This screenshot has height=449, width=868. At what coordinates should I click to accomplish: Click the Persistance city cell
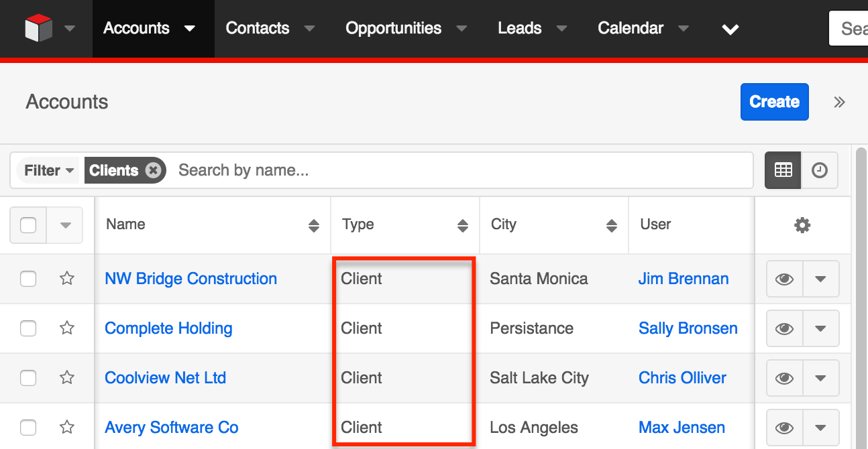pos(532,328)
